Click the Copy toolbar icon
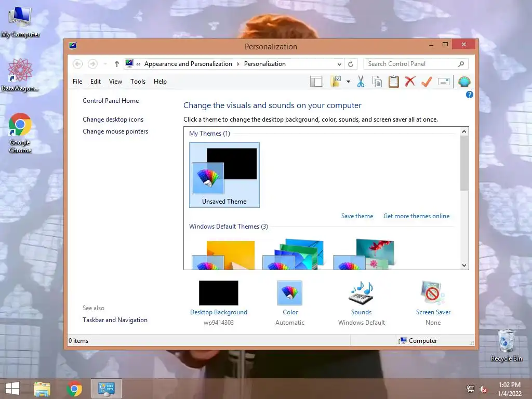 (377, 82)
